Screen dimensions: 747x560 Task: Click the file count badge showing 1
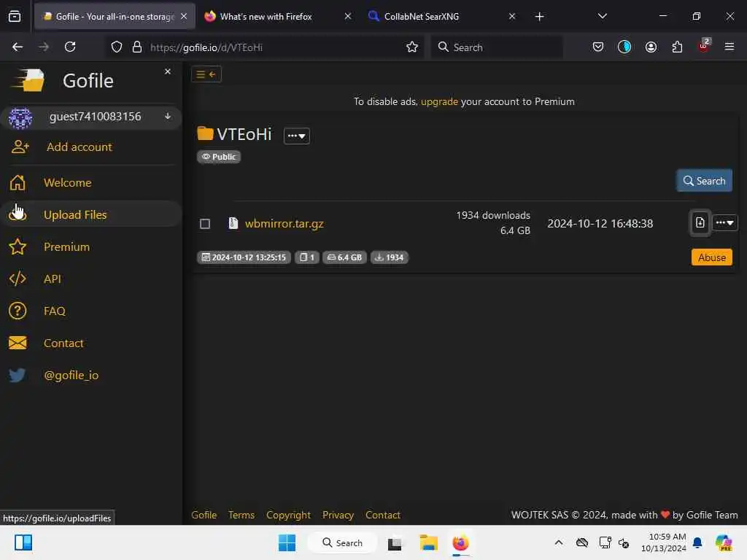click(307, 257)
